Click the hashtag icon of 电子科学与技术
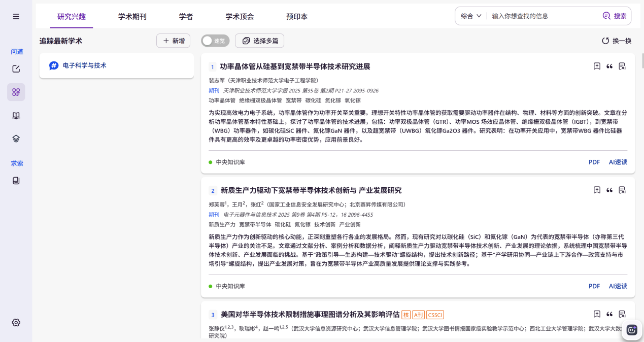This screenshot has height=342, width=644. pyautogui.click(x=54, y=65)
